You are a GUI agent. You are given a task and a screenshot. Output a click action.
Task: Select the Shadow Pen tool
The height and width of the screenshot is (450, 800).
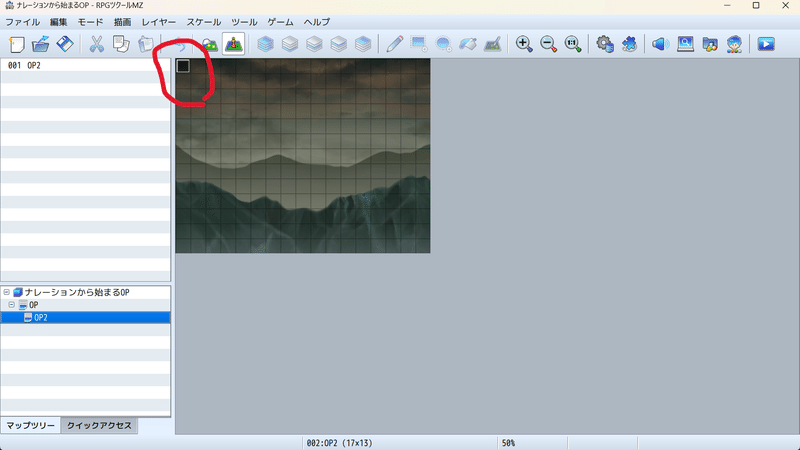(492, 44)
